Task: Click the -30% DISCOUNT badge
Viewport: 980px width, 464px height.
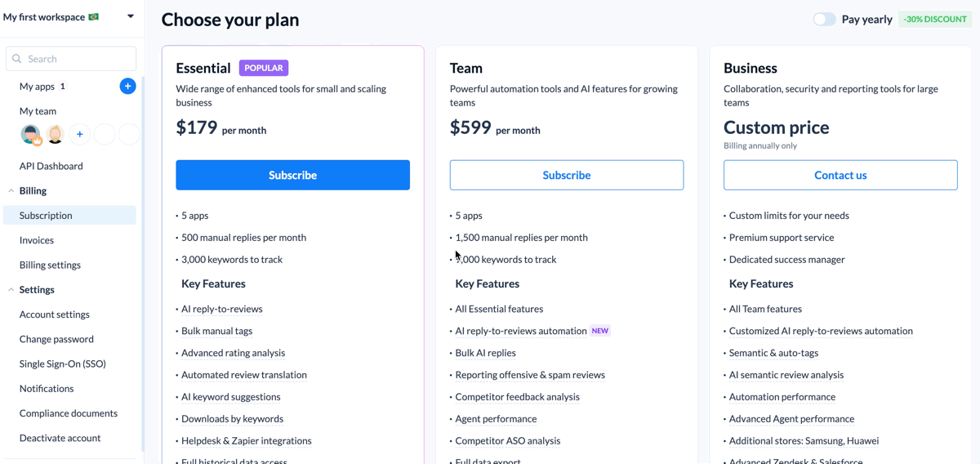Action: (935, 19)
